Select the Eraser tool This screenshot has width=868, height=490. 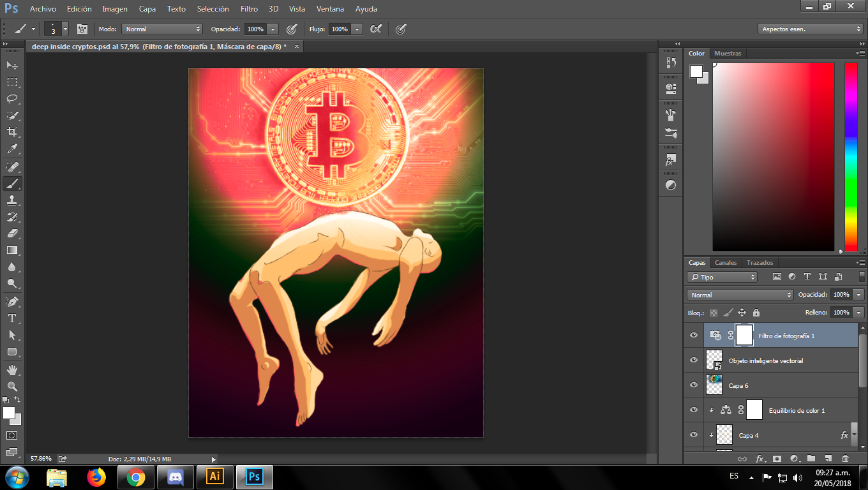click(12, 233)
